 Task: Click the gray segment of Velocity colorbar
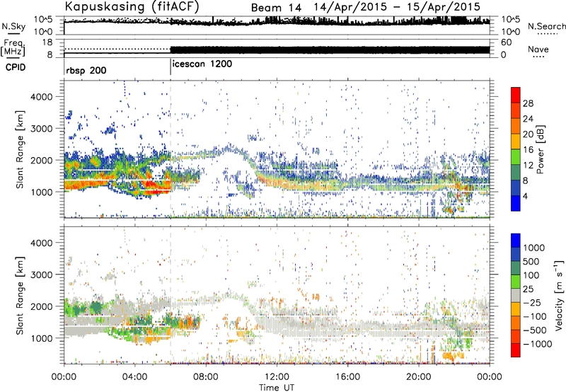[x=516, y=295]
